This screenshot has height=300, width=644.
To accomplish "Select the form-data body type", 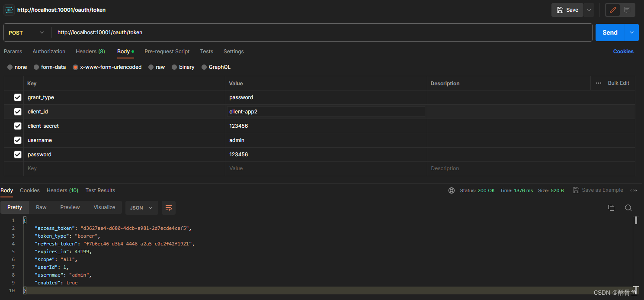I will coord(50,67).
